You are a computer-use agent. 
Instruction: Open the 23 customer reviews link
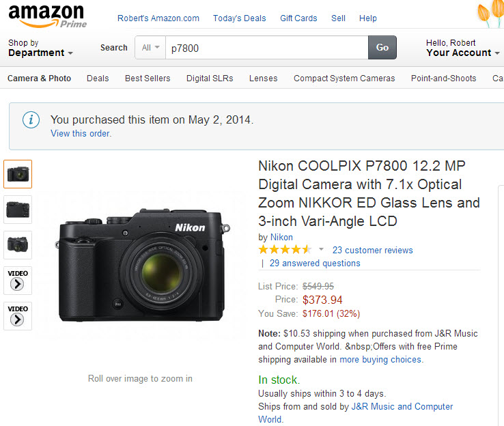[x=373, y=251]
